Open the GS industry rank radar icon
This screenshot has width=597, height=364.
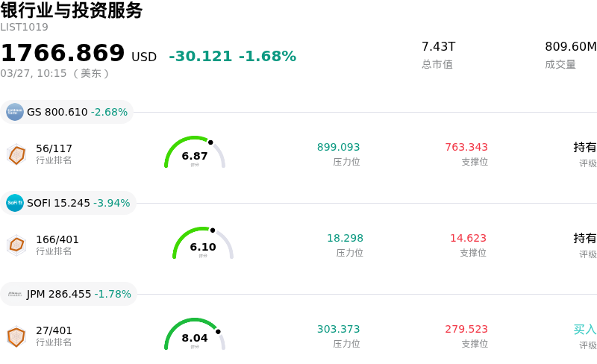(16, 154)
